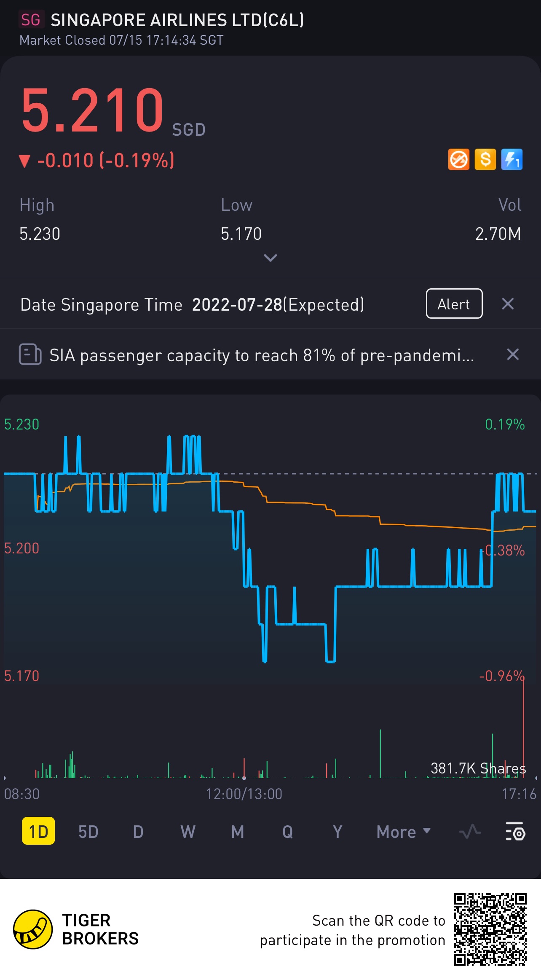Tap the blue intraday price line chart
541x980 pixels.
point(270,548)
